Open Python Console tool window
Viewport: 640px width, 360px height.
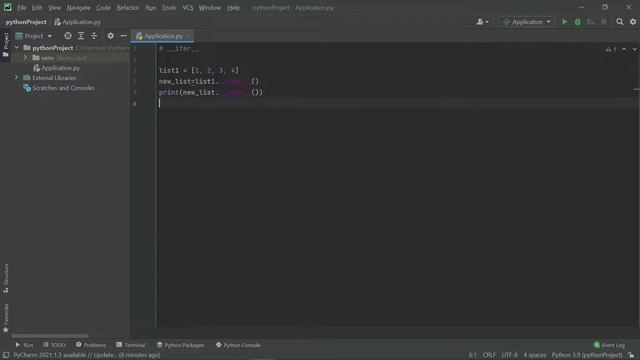[238, 345]
